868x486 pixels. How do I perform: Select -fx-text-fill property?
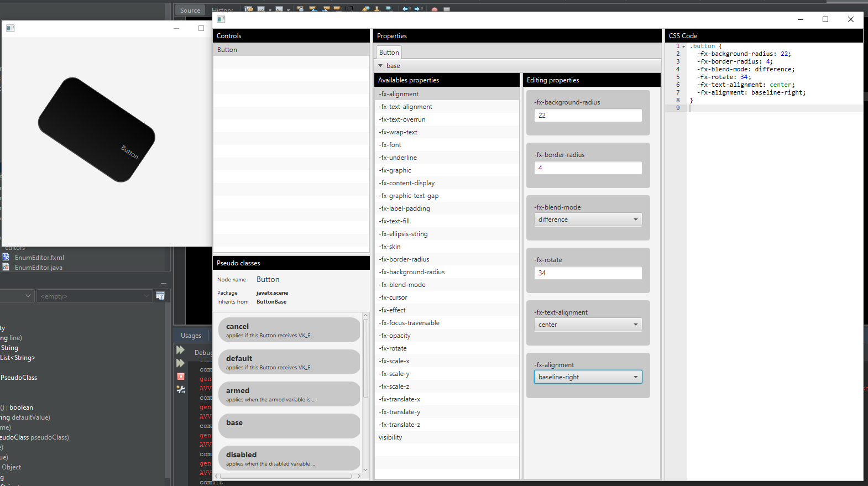click(x=447, y=221)
